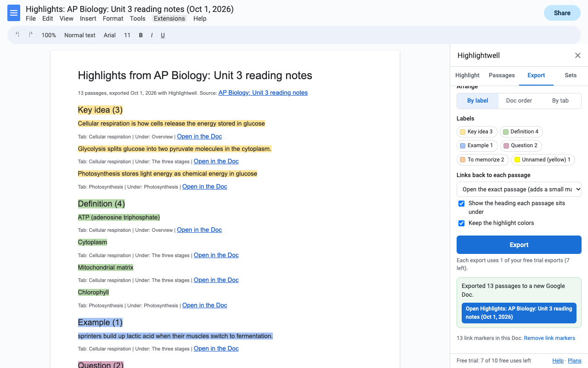
Task: Toggle the 'Definition 4' label chip
Action: [x=521, y=132]
